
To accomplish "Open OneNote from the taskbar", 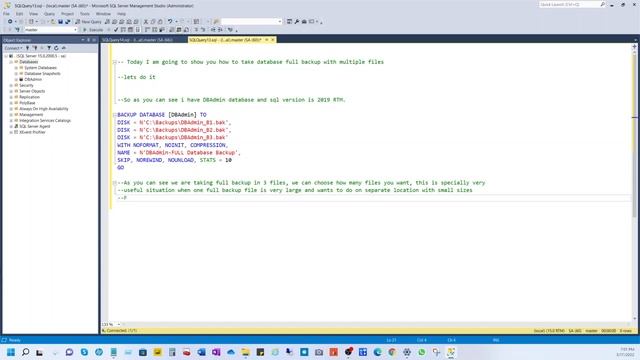I will coord(216,352).
